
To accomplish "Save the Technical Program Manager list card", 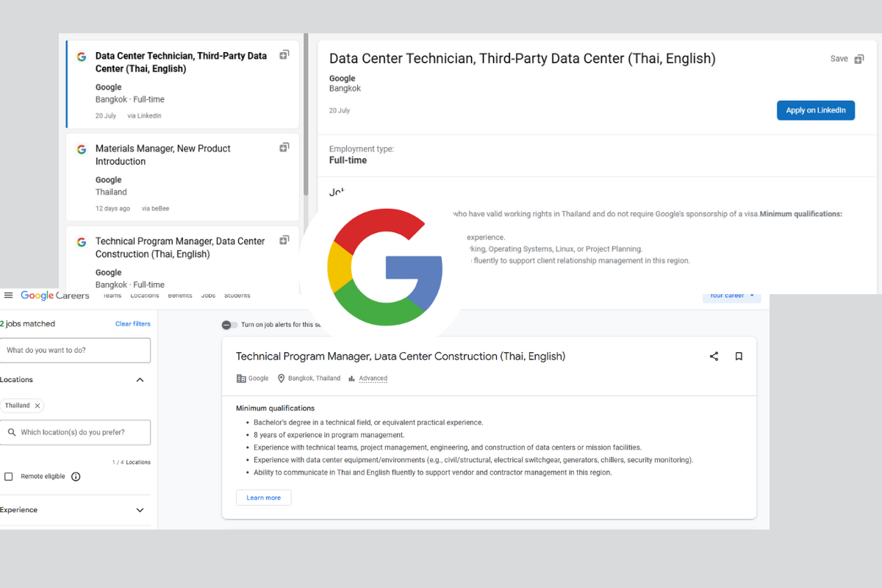I will pyautogui.click(x=284, y=240).
